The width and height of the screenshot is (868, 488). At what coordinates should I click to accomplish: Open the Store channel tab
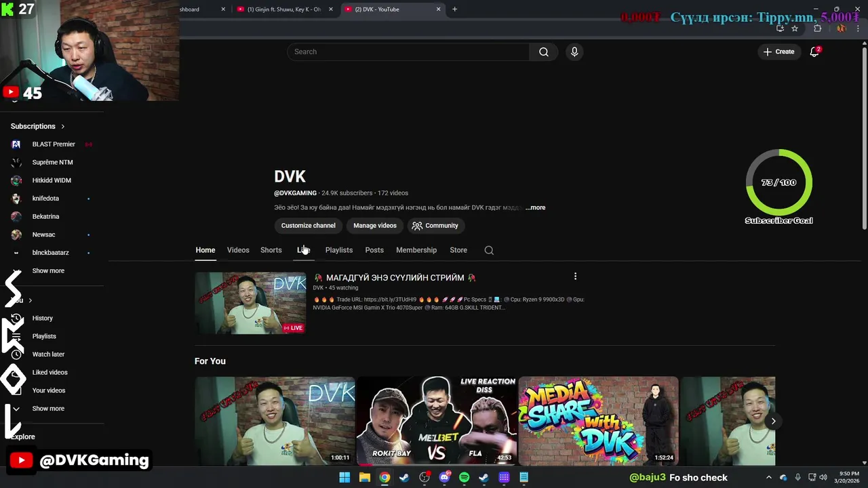458,250
